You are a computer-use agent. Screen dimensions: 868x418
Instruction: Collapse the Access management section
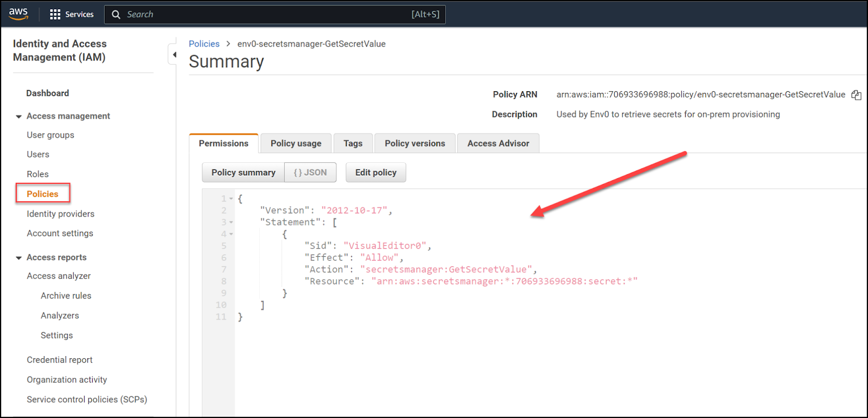click(19, 116)
